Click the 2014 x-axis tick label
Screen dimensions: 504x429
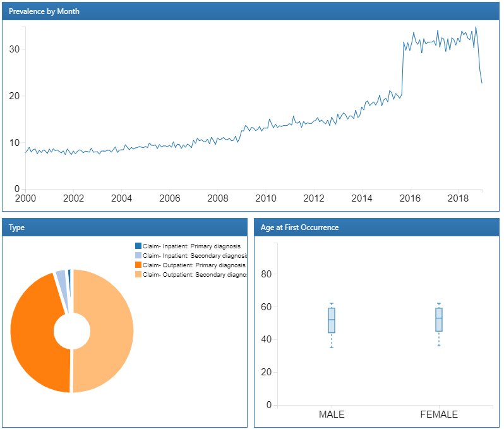pos(362,198)
